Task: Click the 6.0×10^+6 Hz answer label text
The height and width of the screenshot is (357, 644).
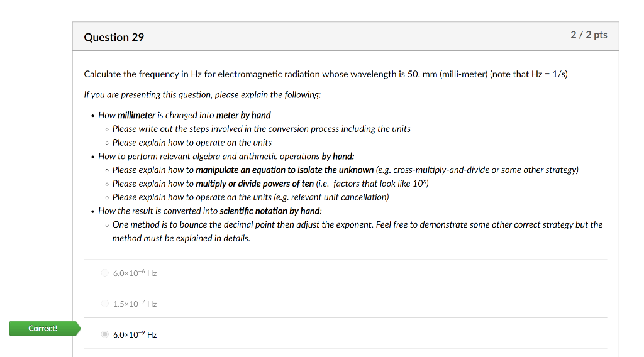Action: coord(135,273)
